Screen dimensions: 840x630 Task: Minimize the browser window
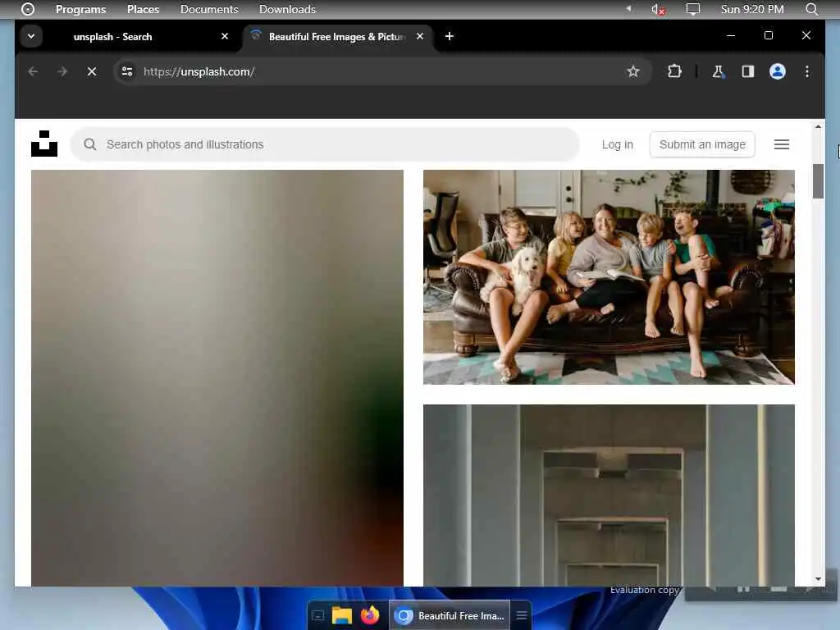point(731,35)
